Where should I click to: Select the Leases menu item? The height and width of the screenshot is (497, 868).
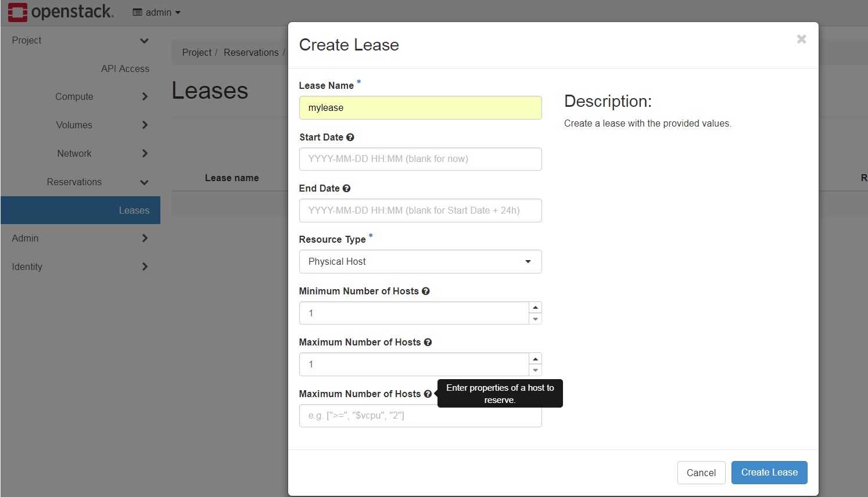(x=80, y=210)
